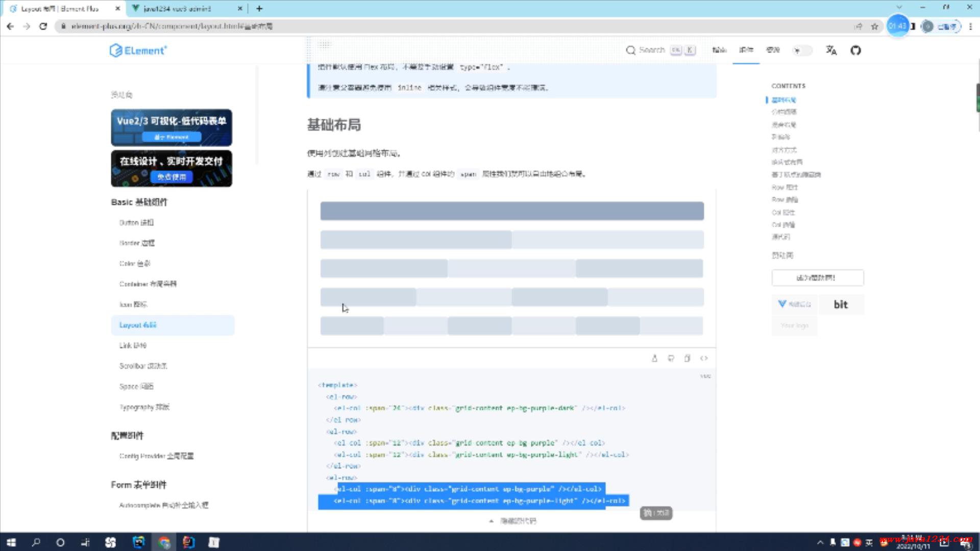Open the Chrome taskbar icon

point(164,542)
